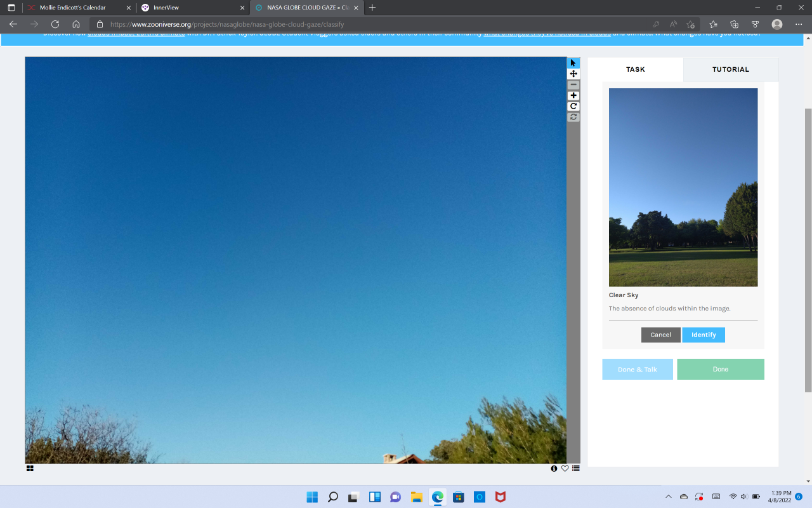Open browser Collections

click(734, 24)
